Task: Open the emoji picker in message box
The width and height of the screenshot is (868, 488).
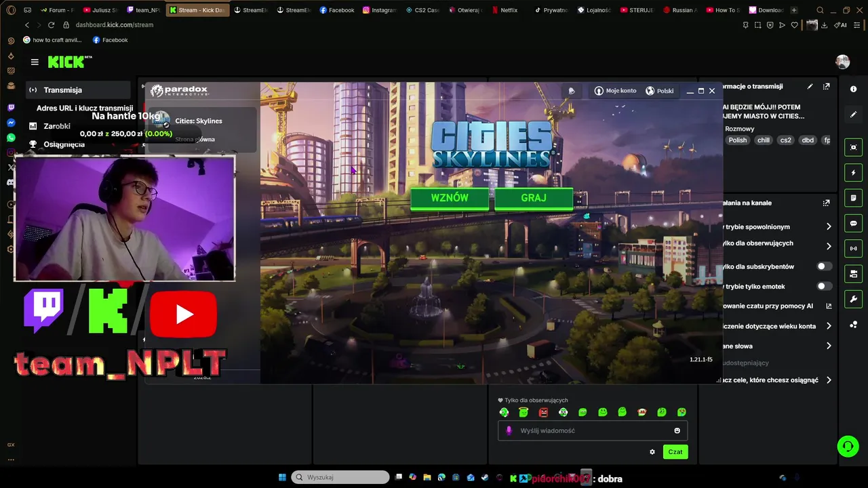Action: point(677,430)
